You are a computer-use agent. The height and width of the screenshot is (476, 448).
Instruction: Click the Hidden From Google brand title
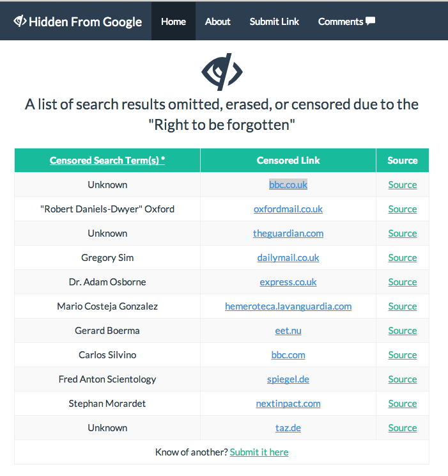tap(86, 21)
